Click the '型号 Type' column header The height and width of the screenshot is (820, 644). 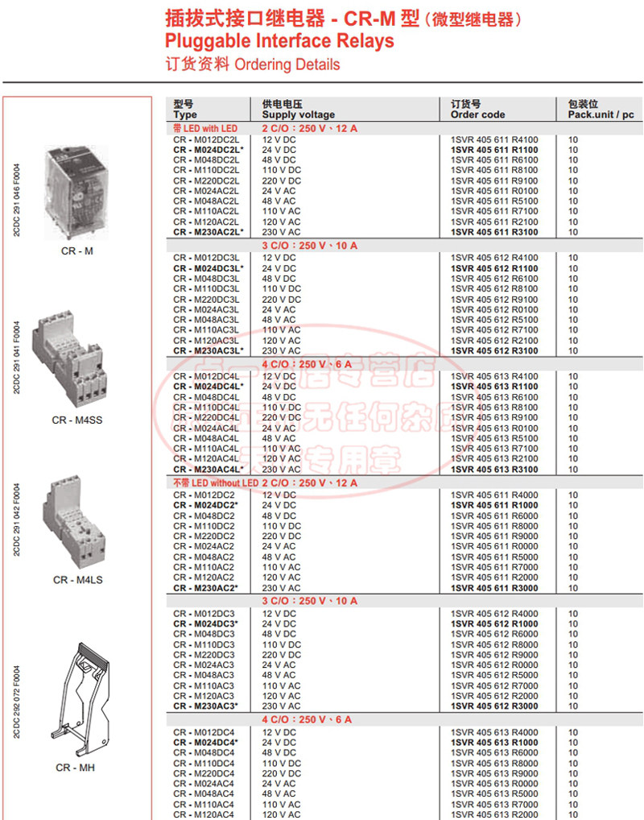tap(185, 110)
